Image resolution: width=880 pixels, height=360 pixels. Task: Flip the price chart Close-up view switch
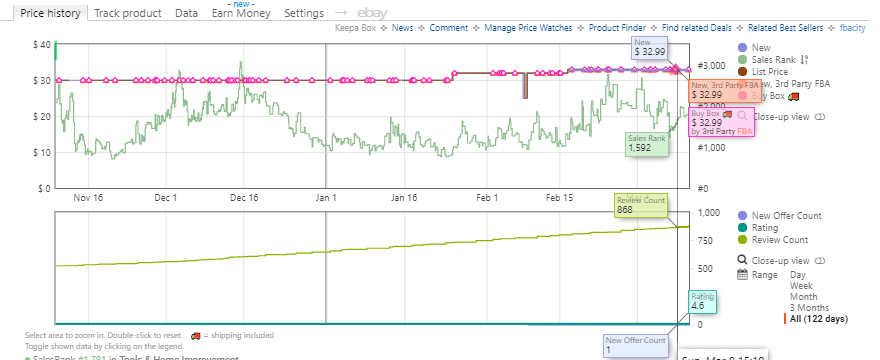tap(820, 117)
